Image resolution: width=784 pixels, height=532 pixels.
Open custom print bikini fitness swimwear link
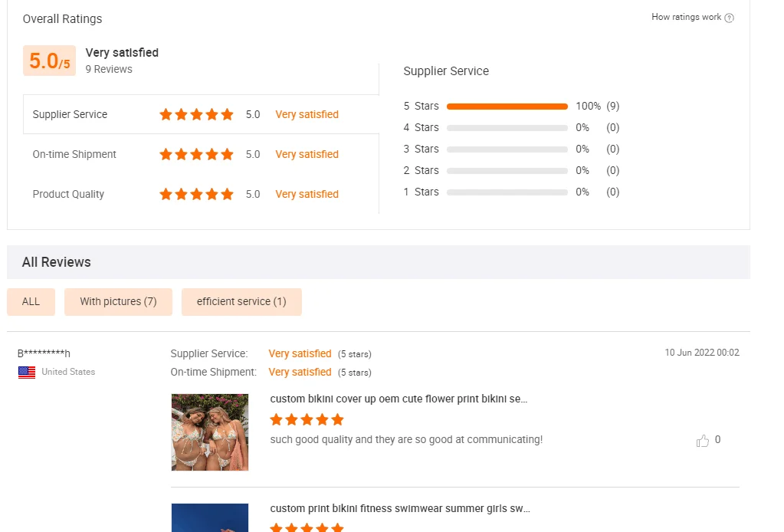tap(399, 509)
